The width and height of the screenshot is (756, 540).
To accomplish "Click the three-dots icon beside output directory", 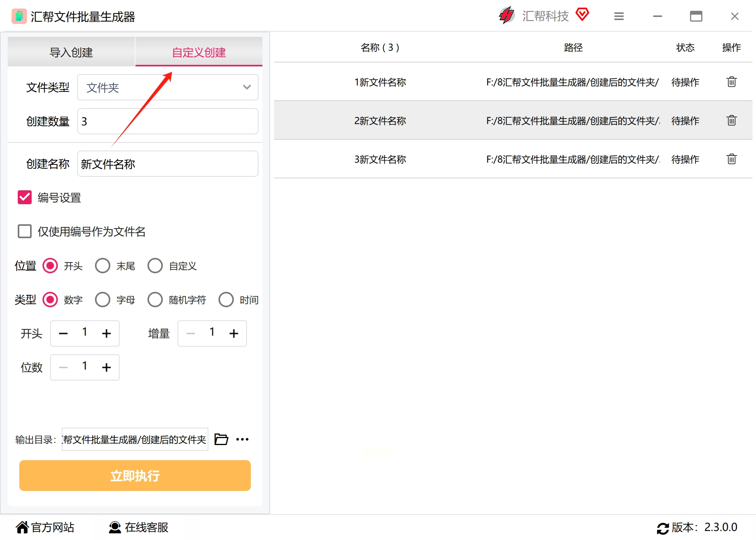I will [242, 439].
